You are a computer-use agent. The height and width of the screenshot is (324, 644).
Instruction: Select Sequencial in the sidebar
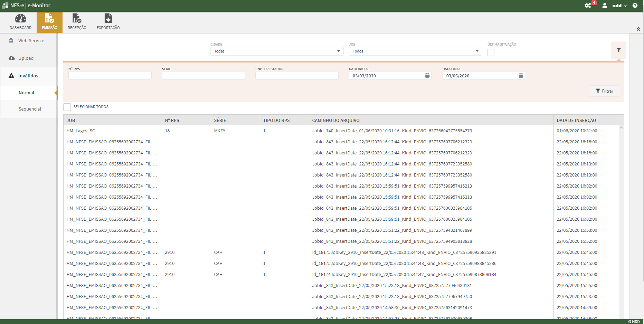[30, 109]
